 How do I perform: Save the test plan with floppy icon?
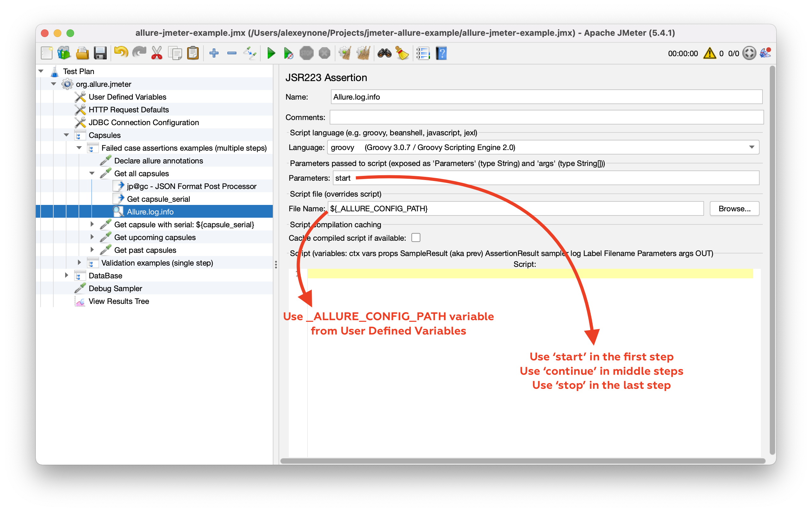[100, 53]
